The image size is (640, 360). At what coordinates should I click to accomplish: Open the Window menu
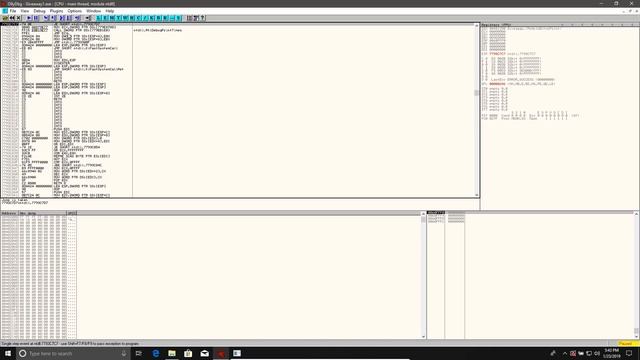(93, 11)
